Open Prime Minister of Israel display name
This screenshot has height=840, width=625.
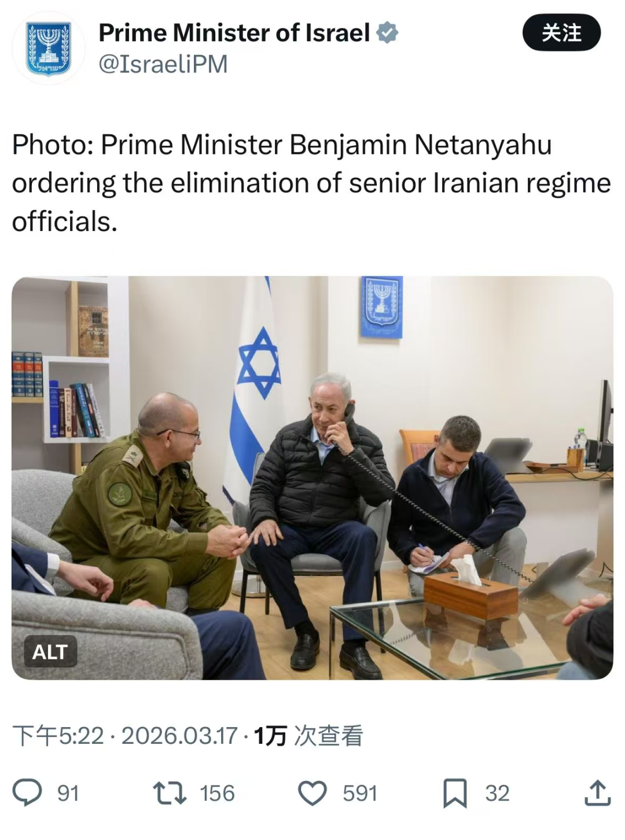234,33
